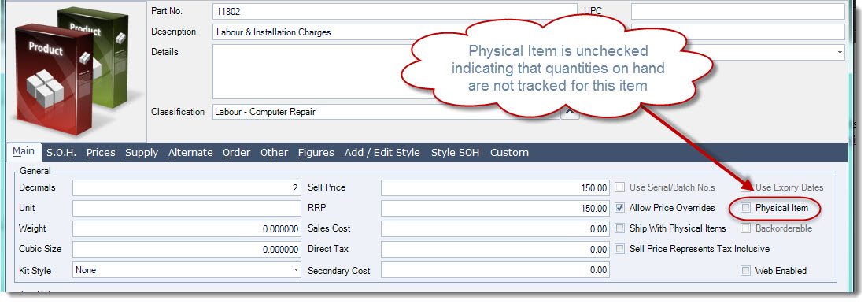The height and width of the screenshot is (304, 868).
Task: Edit the Cubic Size field
Action: (187, 250)
